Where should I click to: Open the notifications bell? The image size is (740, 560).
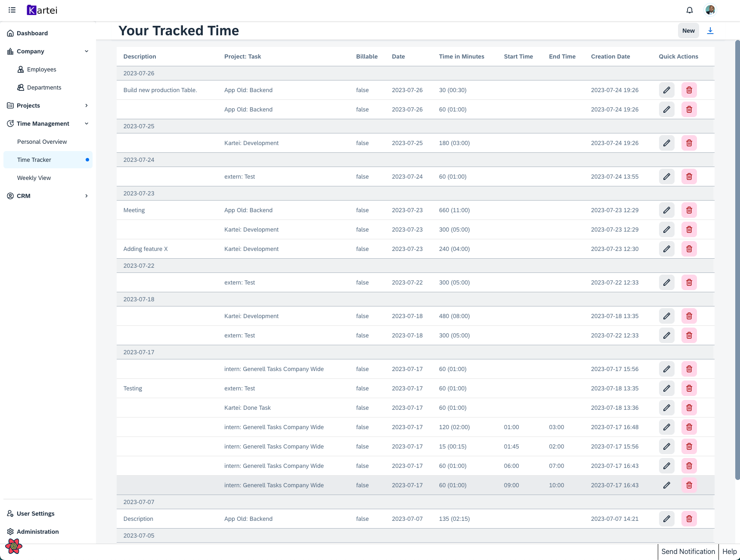coord(690,10)
